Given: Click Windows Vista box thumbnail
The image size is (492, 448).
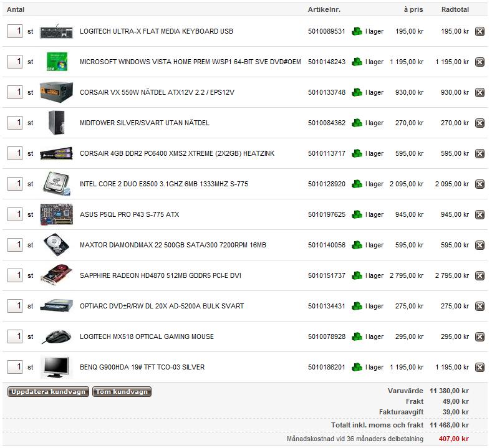Looking at the screenshot, I should tap(57, 62).
